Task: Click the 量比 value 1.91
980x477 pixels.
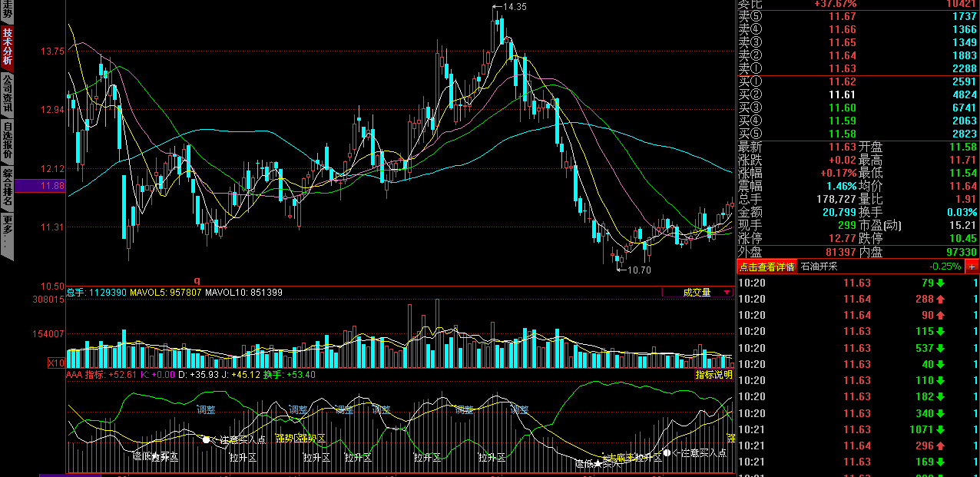Action: point(967,199)
